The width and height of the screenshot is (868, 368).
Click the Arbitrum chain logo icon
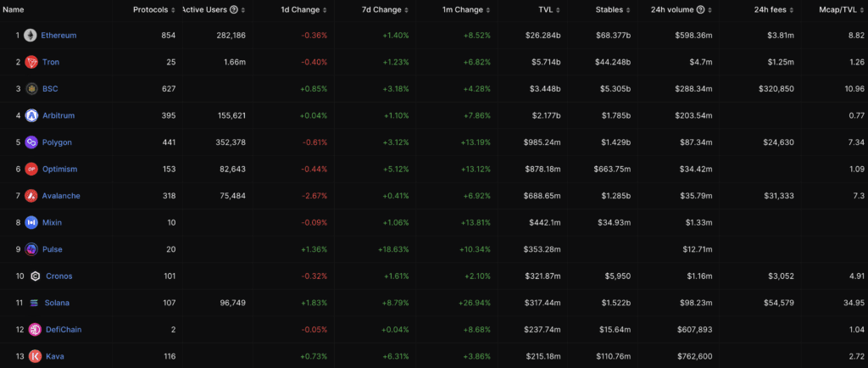click(x=31, y=115)
